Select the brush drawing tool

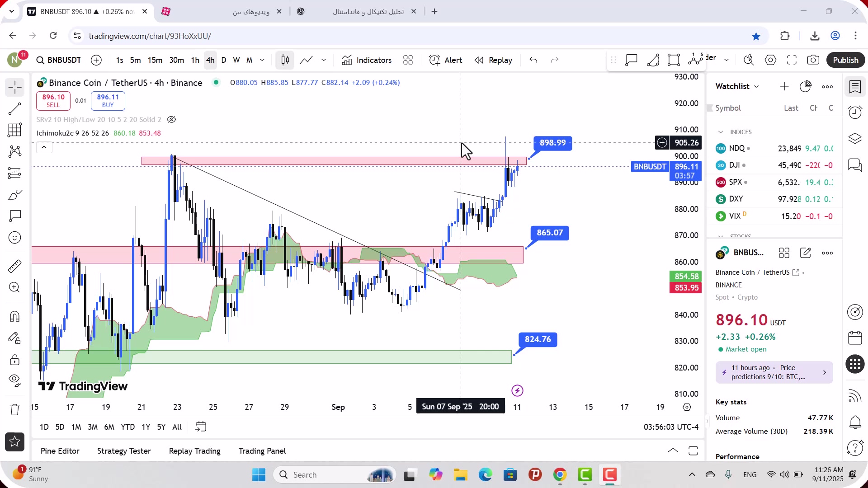pos(14,195)
